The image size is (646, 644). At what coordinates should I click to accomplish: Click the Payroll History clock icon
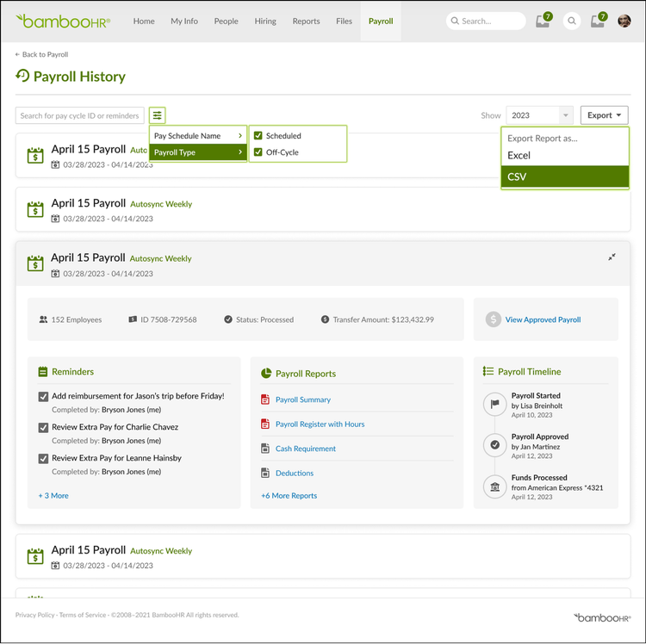tap(22, 76)
